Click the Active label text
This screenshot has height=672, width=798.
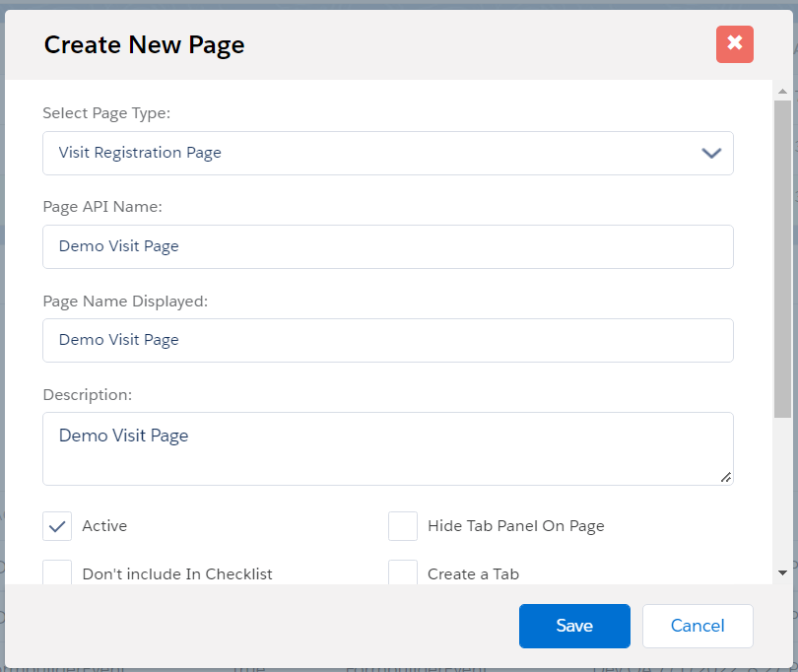(104, 526)
